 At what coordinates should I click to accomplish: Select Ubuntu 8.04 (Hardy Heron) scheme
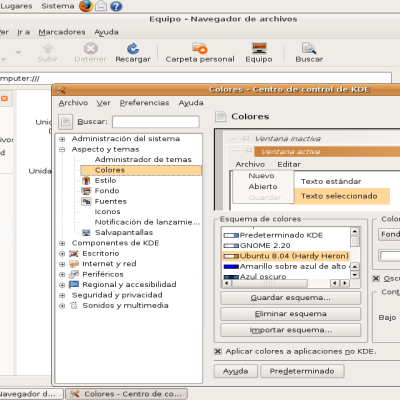pyautogui.click(x=286, y=256)
